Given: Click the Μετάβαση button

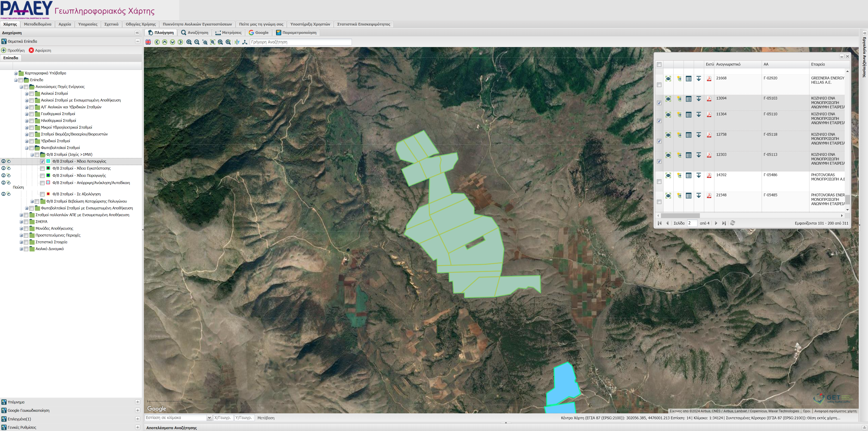Looking at the screenshot, I should coord(265,418).
